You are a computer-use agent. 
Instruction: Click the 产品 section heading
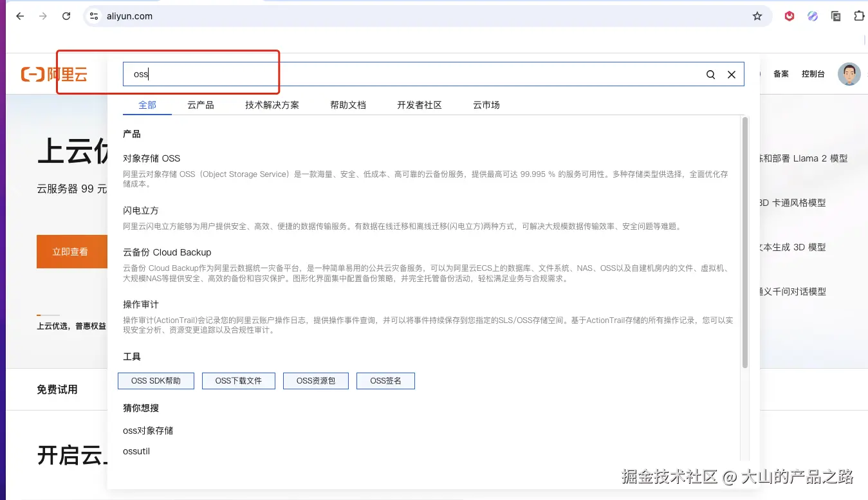coord(132,134)
